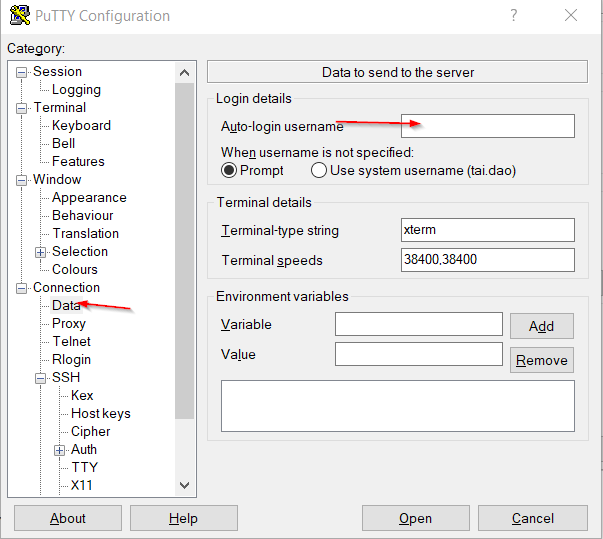Screen dimensions: 603x539
Task: Select the Prompt radio button
Action: (229, 170)
